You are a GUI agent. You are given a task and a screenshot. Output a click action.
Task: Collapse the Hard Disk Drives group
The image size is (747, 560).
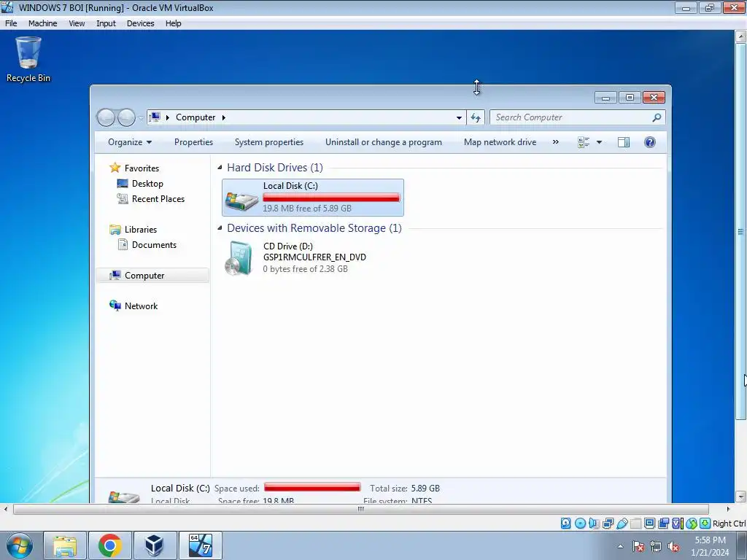coord(220,167)
